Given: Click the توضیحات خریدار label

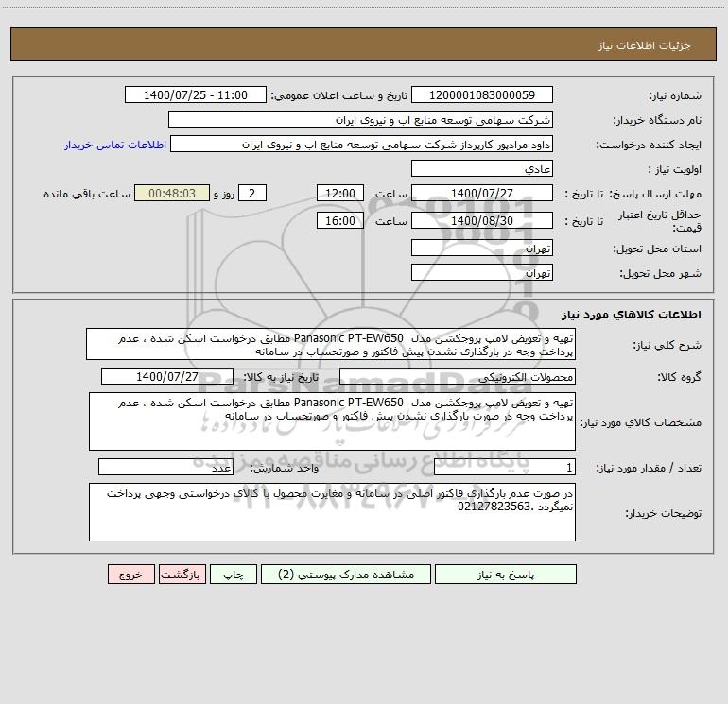Looking at the screenshot, I should coord(664,513).
